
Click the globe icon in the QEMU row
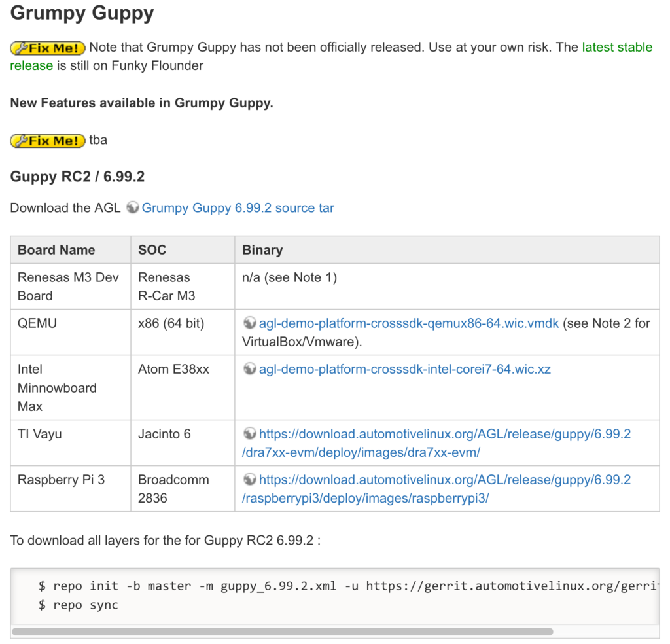point(249,323)
